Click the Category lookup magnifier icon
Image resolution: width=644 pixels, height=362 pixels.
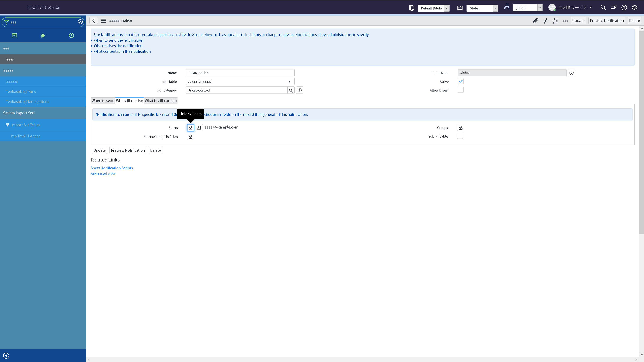pyautogui.click(x=291, y=90)
